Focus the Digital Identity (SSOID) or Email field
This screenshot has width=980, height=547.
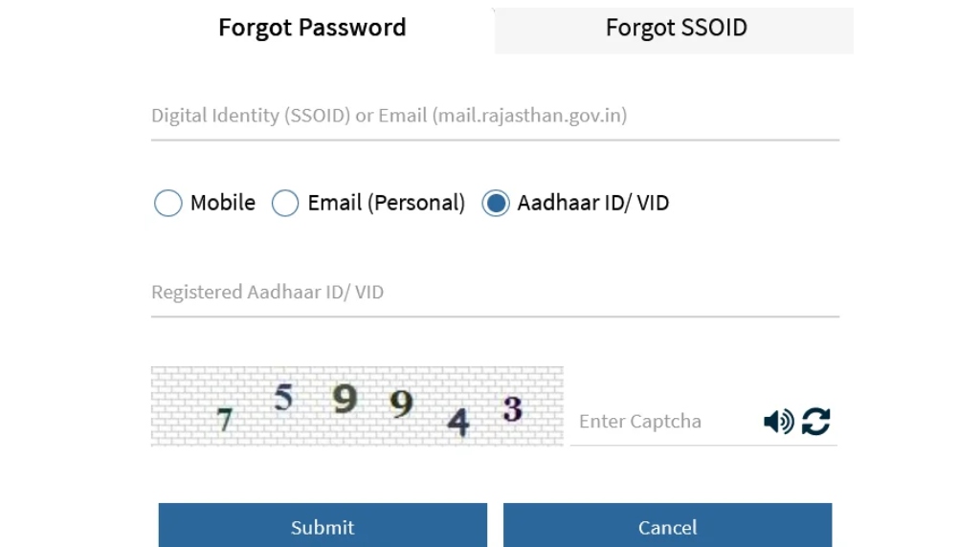(495, 116)
